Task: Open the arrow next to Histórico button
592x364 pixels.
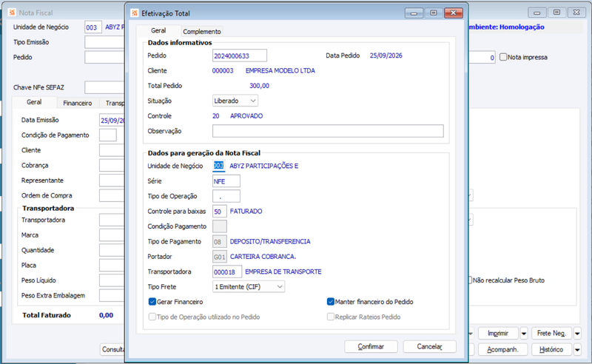Action: 577,350
